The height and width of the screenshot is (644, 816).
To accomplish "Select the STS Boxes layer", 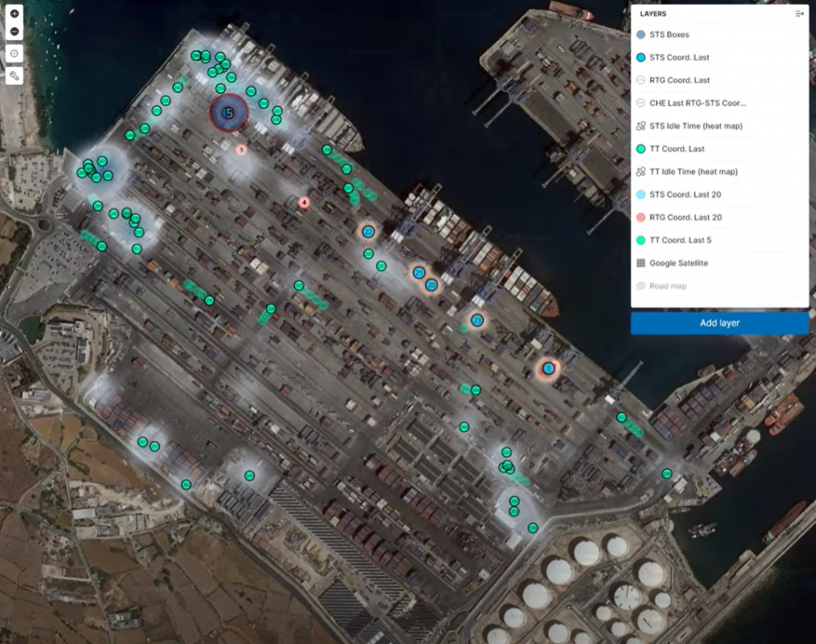I will (669, 35).
